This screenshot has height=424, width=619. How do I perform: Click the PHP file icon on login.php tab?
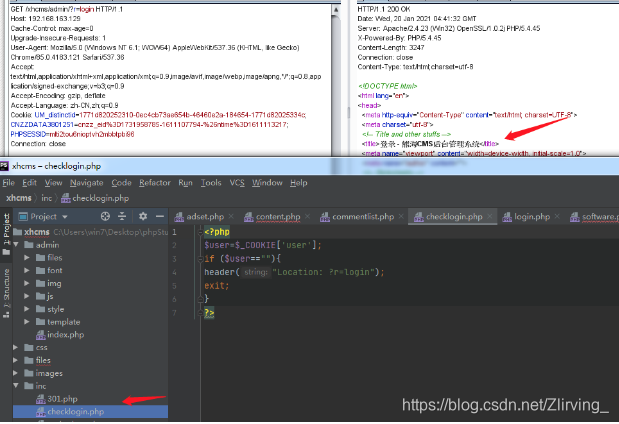507,217
